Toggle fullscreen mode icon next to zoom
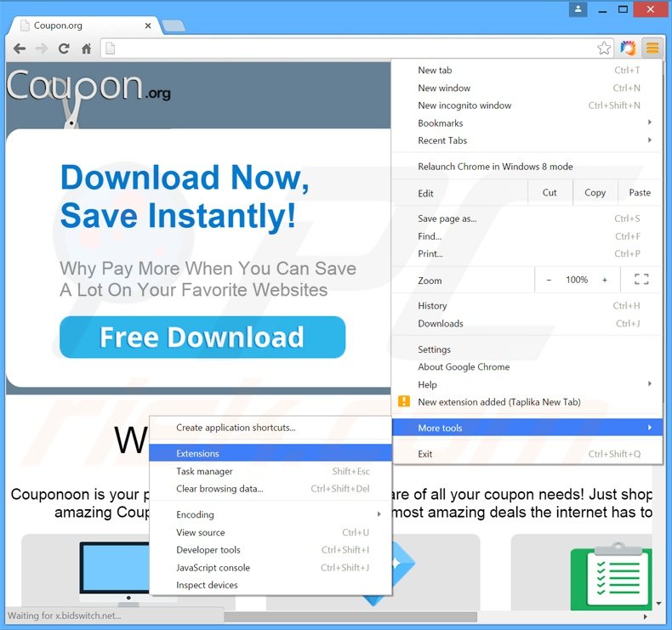This screenshot has width=672, height=630. [641, 279]
